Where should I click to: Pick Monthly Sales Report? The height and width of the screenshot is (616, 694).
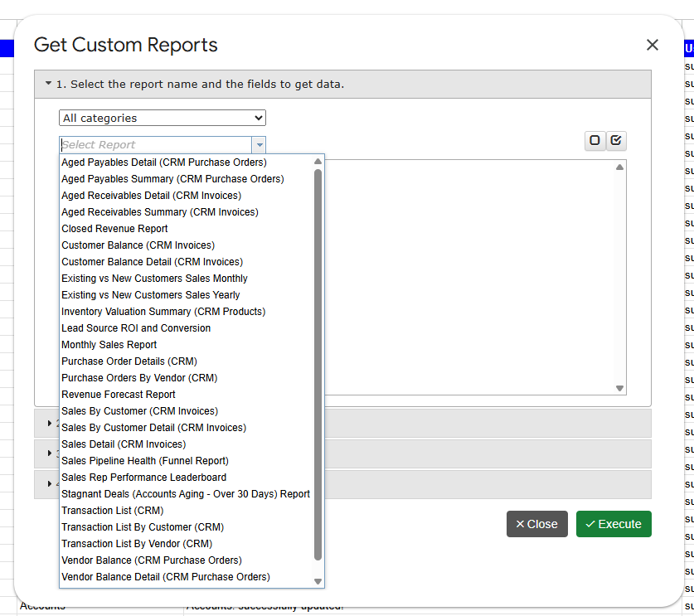(109, 345)
